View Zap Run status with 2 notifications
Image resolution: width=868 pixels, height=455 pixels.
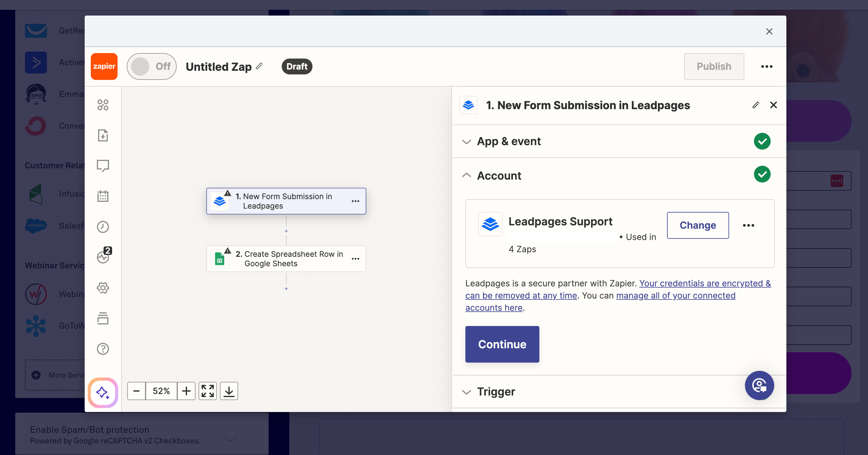103,257
